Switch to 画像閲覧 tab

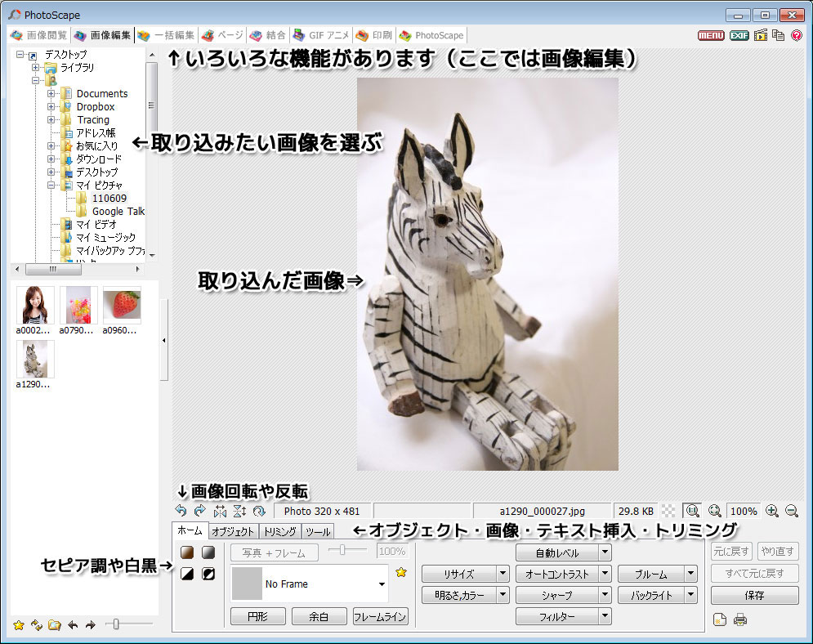point(39,35)
